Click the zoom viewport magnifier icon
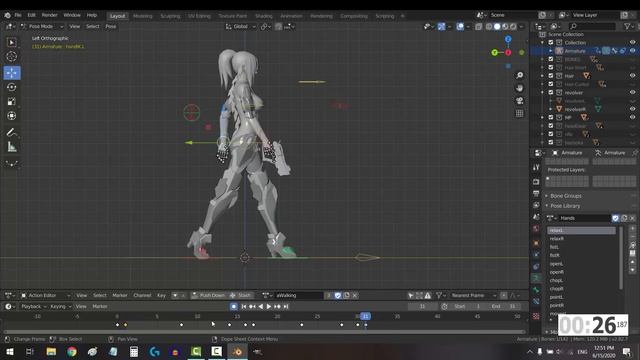Viewport: 640px width, 360px height. tap(520, 76)
